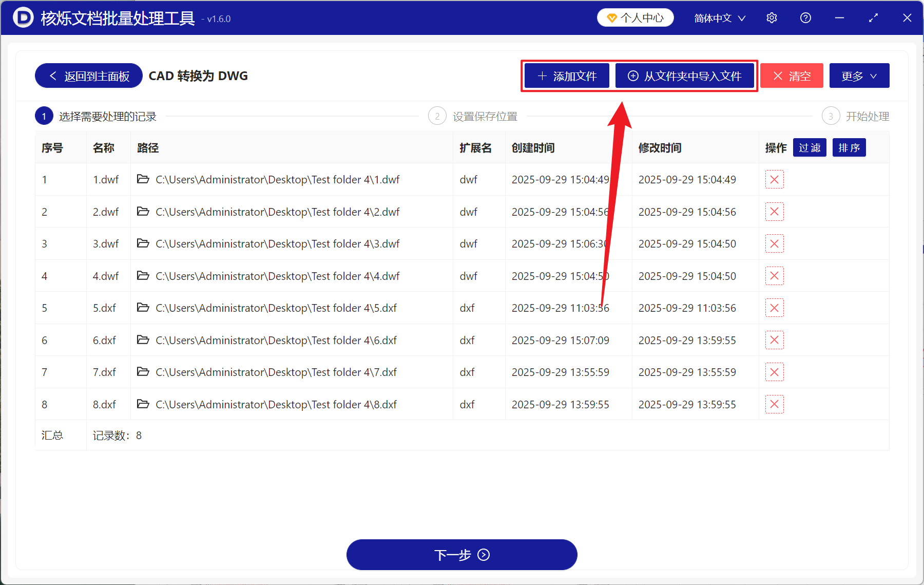Import files via 从文件夹中导入文件
Screen dimensions: 924x585
coord(685,76)
